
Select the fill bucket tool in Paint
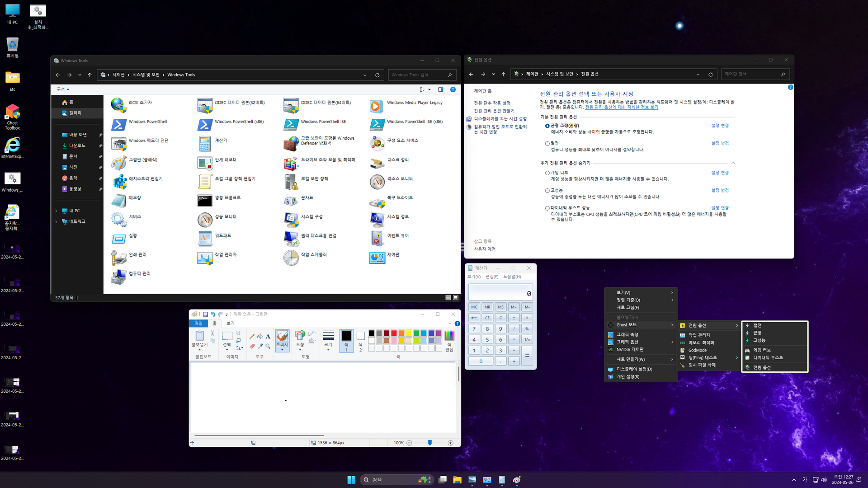(260, 336)
